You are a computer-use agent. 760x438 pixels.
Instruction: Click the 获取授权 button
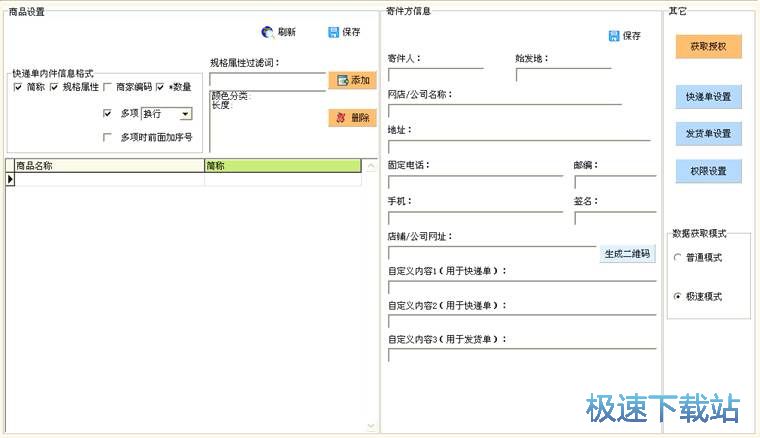click(x=708, y=46)
